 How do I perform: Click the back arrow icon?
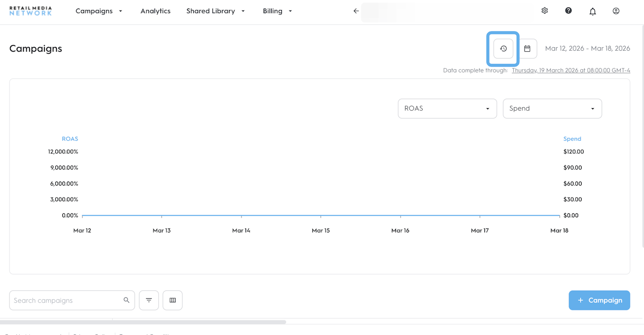pos(356,11)
